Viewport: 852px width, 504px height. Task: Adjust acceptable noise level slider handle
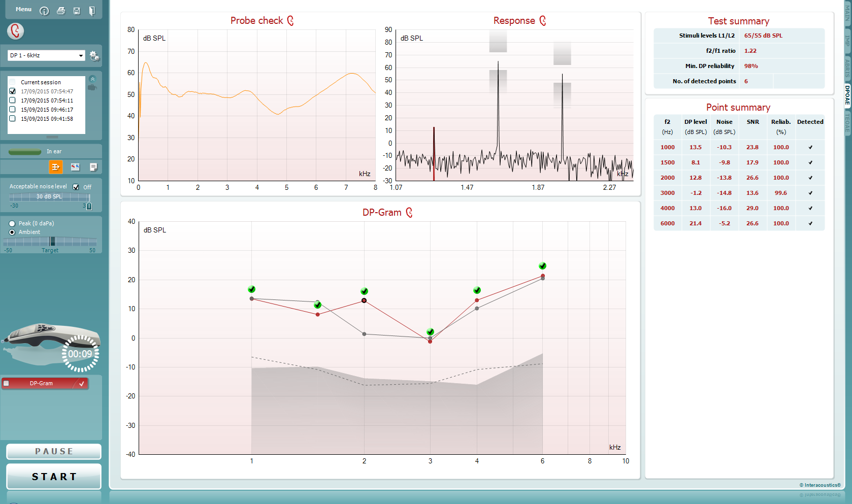point(89,206)
